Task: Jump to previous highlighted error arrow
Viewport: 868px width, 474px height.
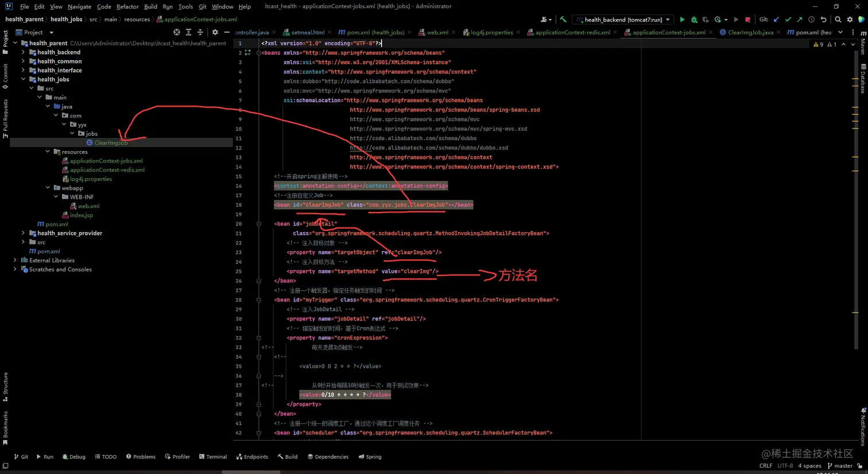Action: tap(843, 44)
